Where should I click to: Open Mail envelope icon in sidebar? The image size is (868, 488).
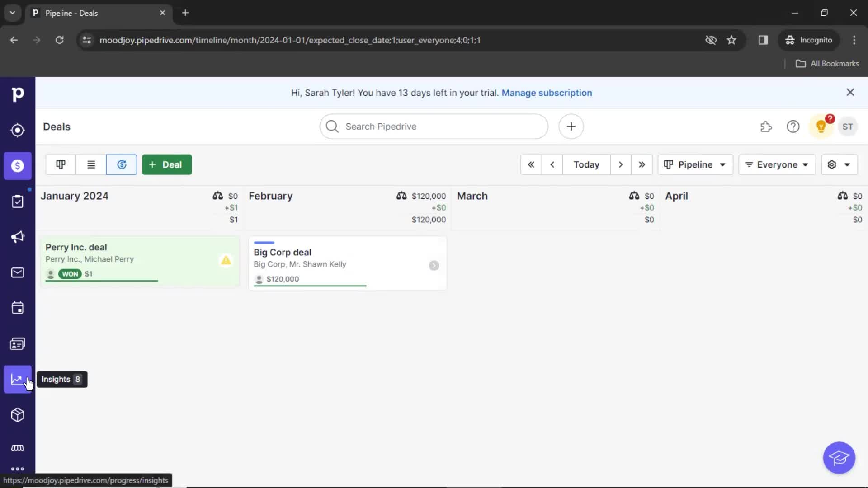(18, 272)
